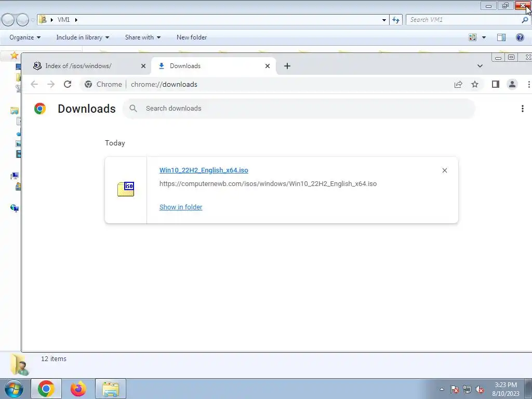The width and height of the screenshot is (532, 399).
Task: Share this page icon in Chrome
Action: [x=458, y=84]
